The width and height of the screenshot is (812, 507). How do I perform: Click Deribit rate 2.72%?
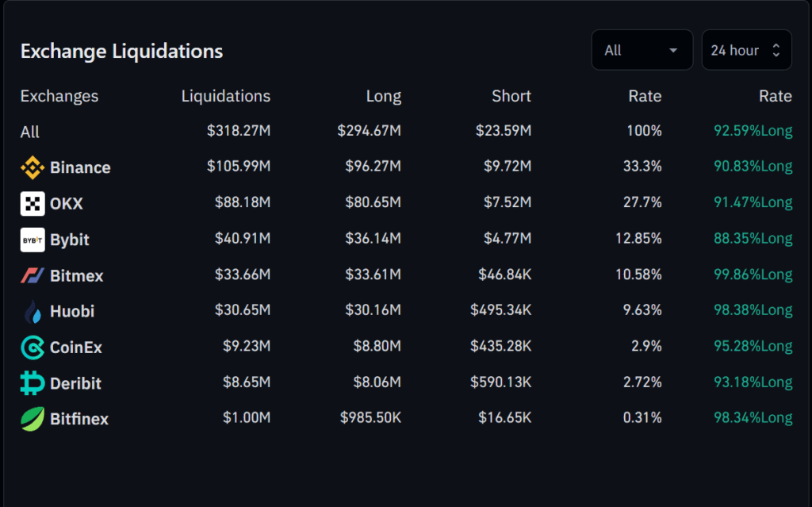642,382
